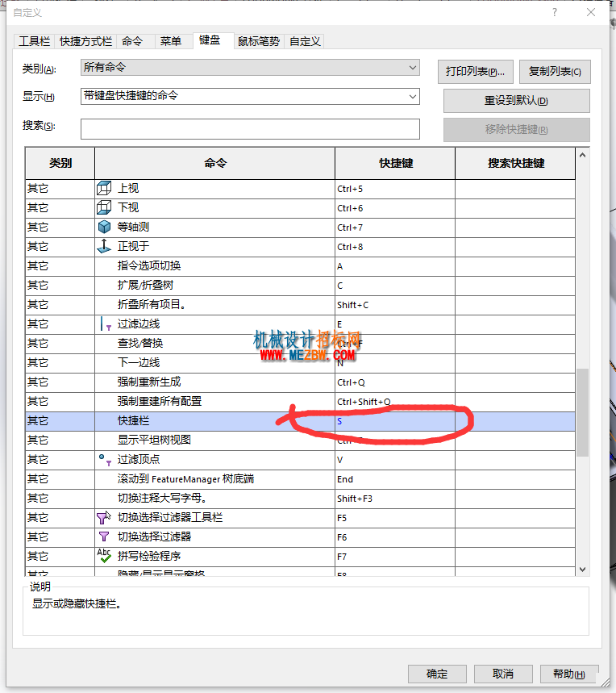Select the 扩展/折叠树 row

click(300, 286)
